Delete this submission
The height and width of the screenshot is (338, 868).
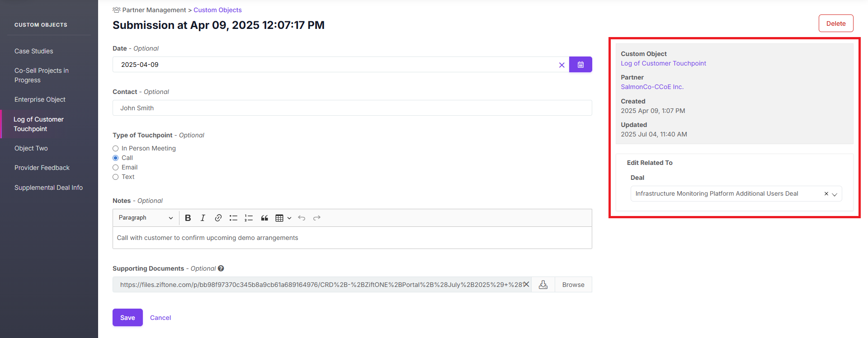pos(836,23)
